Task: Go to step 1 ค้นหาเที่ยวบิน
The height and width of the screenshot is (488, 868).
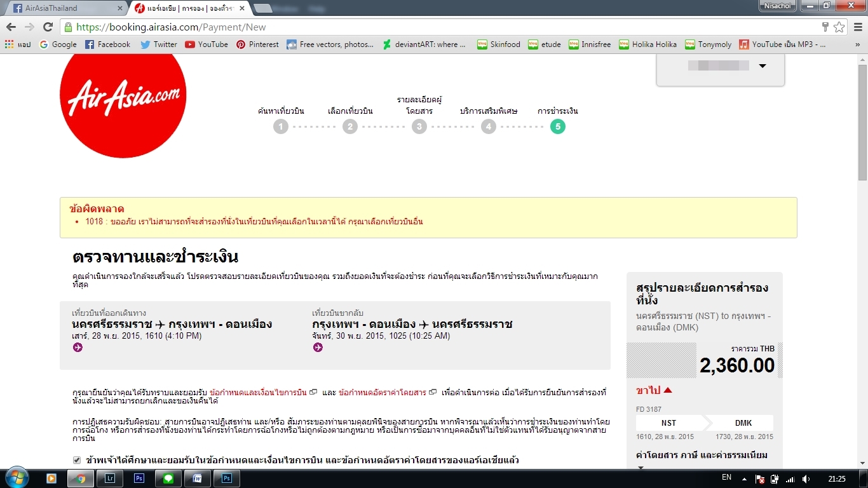Action: tap(281, 126)
